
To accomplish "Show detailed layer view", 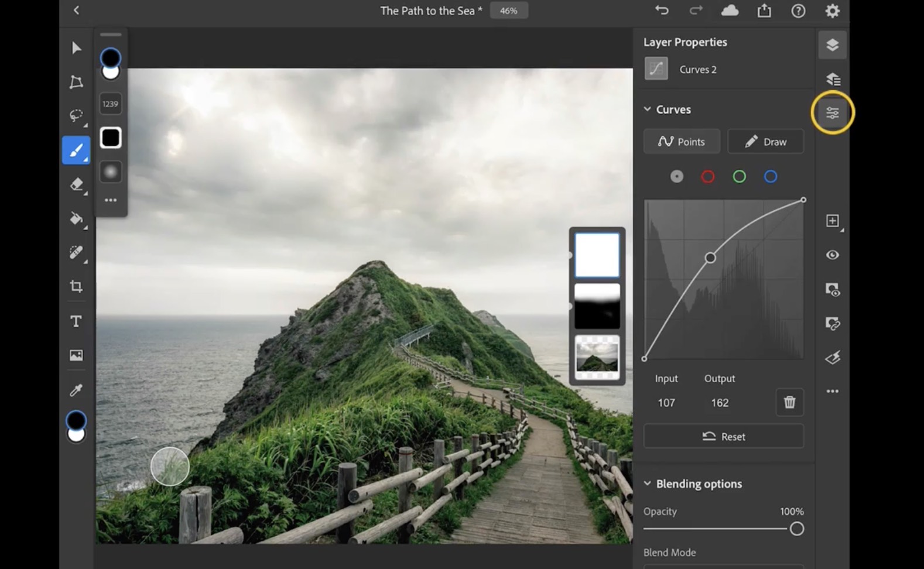I will coord(832,79).
